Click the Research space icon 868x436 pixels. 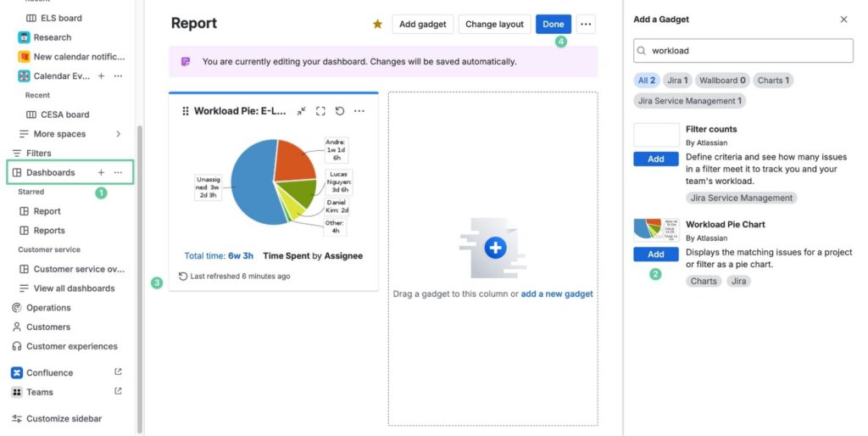[x=24, y=37]
